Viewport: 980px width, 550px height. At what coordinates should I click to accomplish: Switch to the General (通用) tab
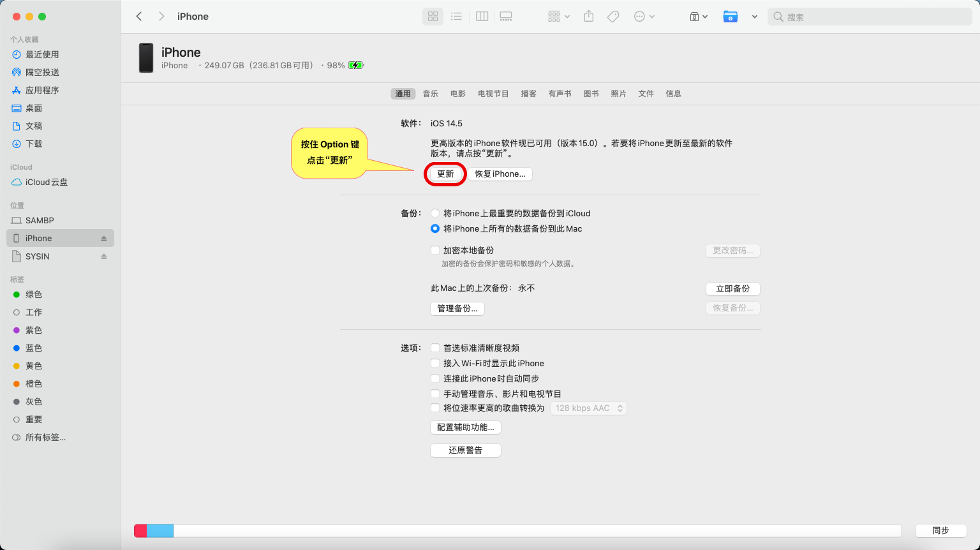403,94
